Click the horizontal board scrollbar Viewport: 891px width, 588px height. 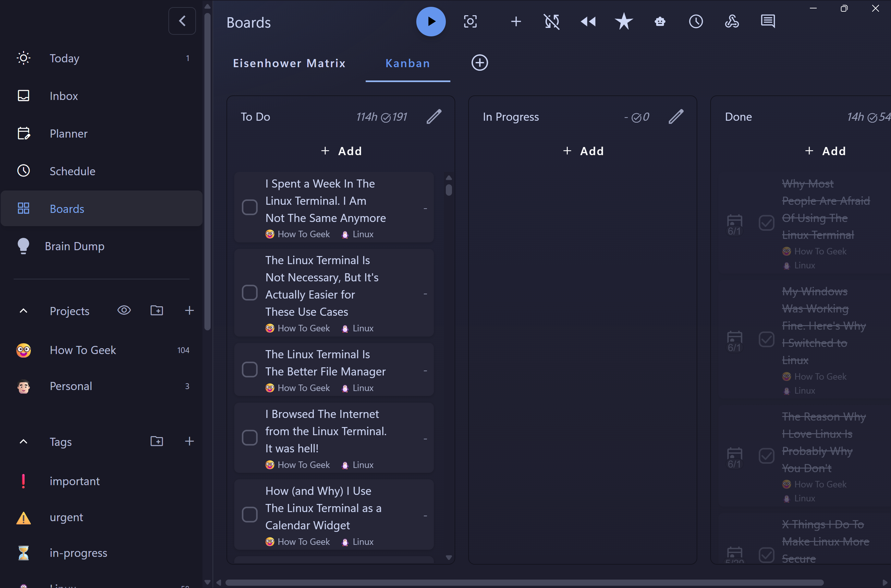pos(524,582)
